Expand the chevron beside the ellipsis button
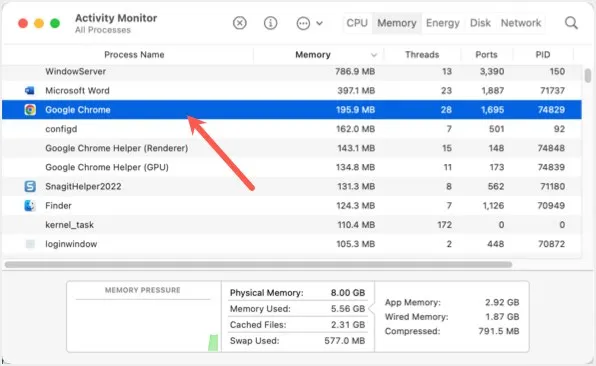Screen dimensions: 596x366 point(320,24)
